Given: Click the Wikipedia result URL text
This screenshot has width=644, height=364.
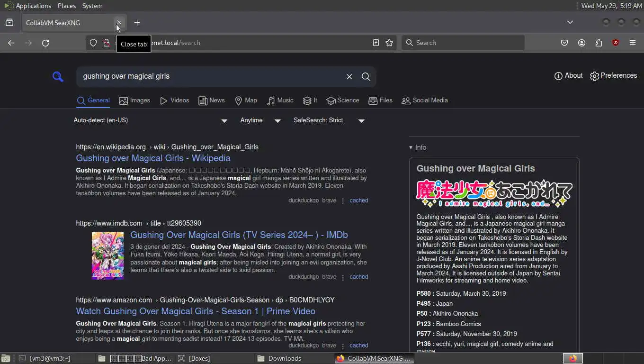Looking at the screenshot, I should point(167,147).
